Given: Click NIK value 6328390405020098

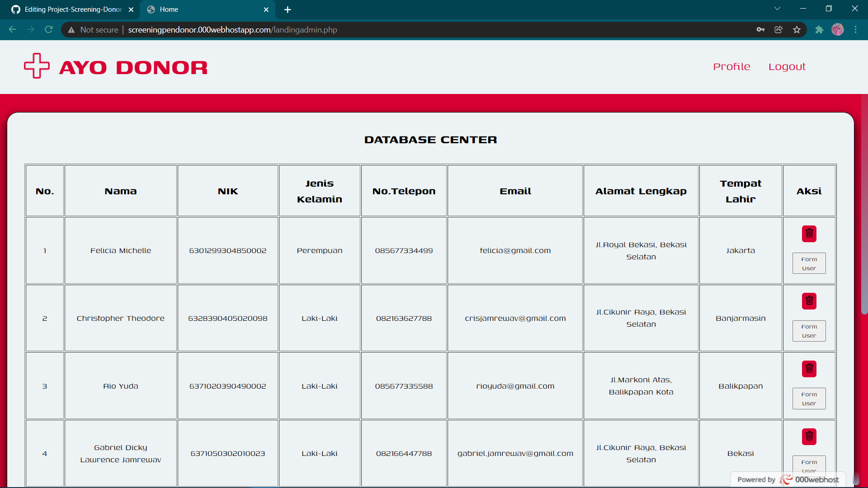Looking at the screenshot, I should tap(228, 318).
